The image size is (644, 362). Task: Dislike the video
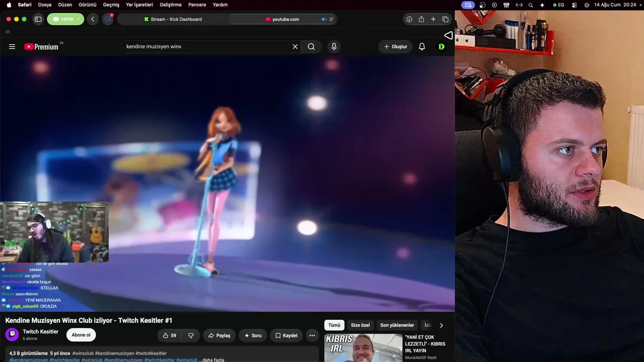[191, 335]
